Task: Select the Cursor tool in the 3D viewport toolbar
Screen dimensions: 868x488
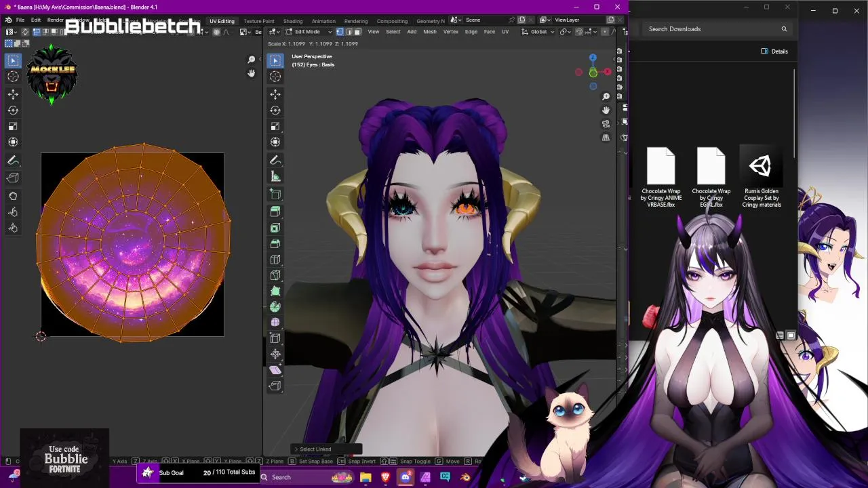Action: (x=275, y=77)
